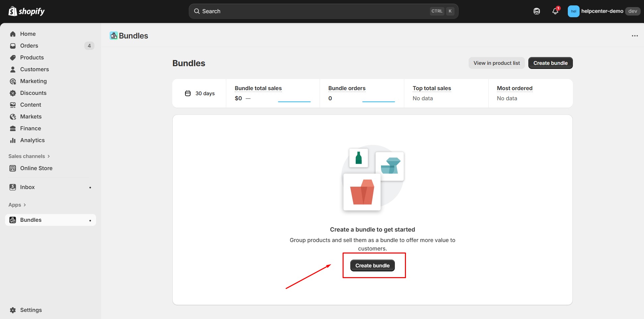Open the Online Store sales channel

[x=36, y=168]
